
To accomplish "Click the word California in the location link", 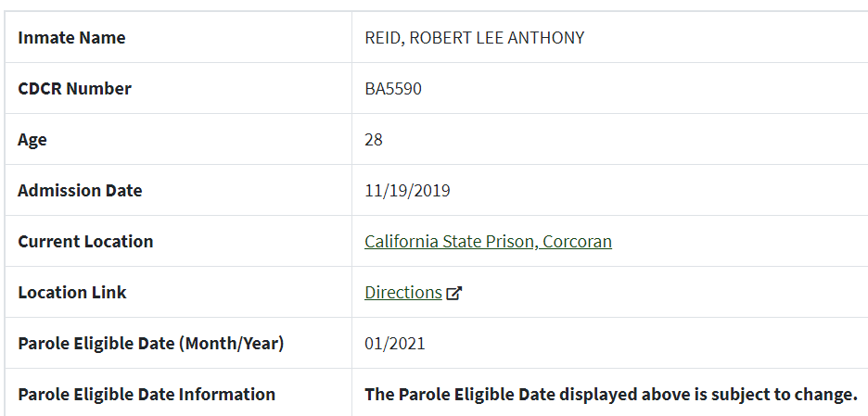I will [402, 242].
